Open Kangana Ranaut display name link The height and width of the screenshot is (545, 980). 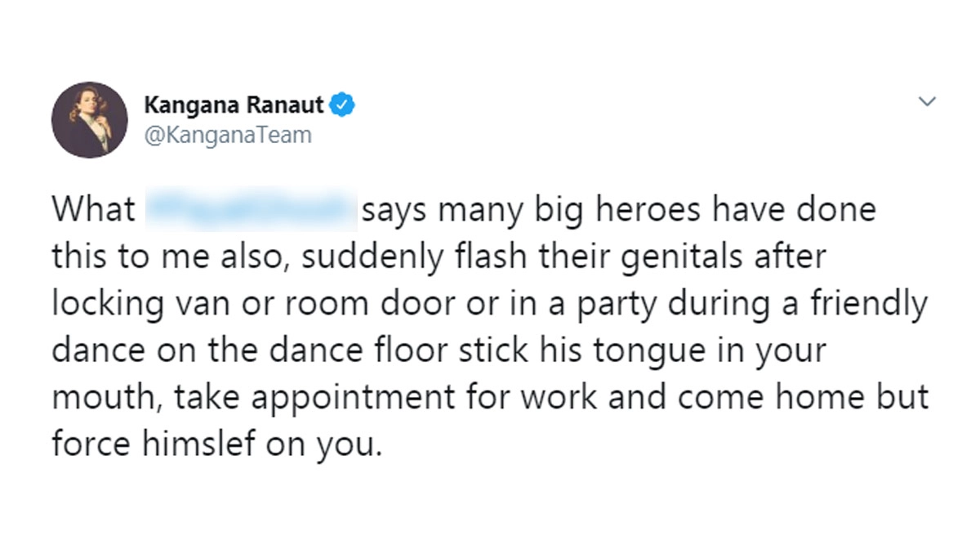[234, 105]
